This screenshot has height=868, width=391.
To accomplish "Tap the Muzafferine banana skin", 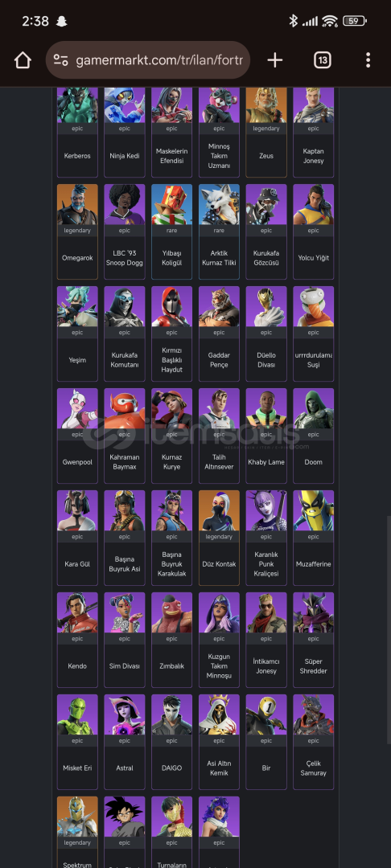I will (x=314, y=538).
